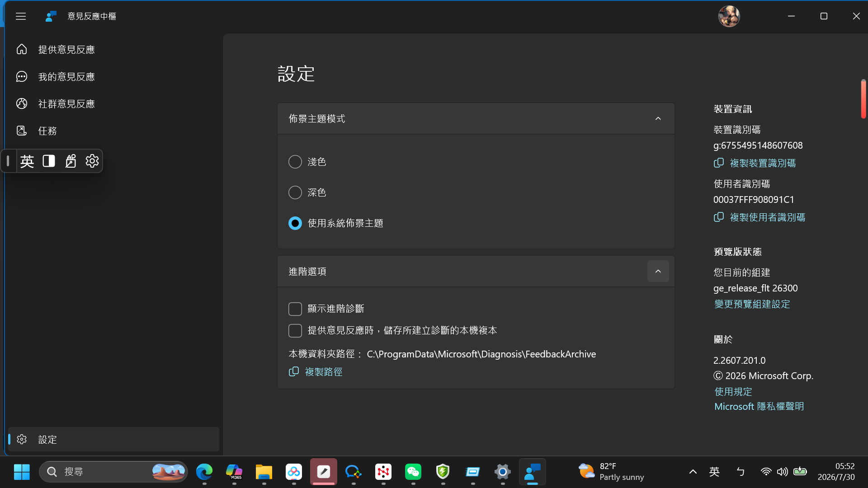Viewport: 868px width, 488px height.
Task: Open clock and date 05:52
Action: (836, 472)
